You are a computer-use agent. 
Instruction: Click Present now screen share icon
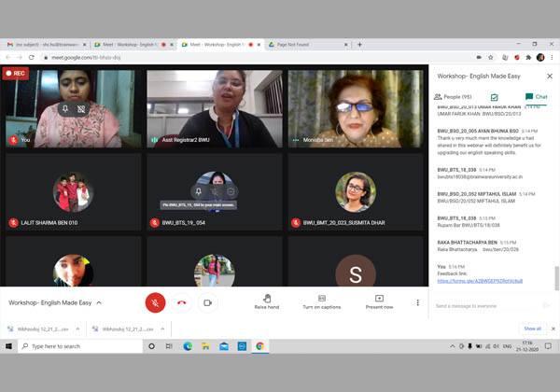tap(379, 301)
